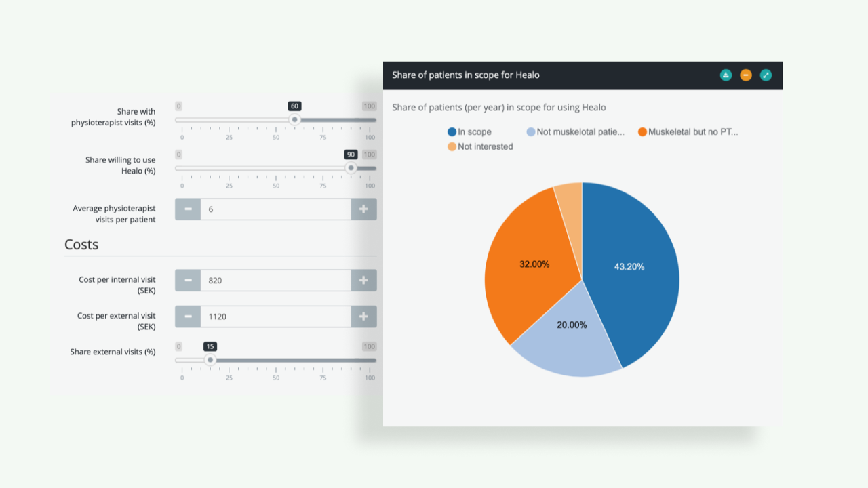Toggle the Not muskelotal patie... legend entry
Image resolution: width=868 pixels, height=488 pixels.
(575, 132)
